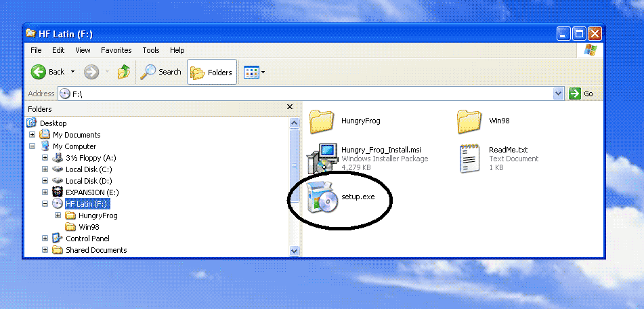
Task: Click the Up one level folder icon
Action: 124,72
